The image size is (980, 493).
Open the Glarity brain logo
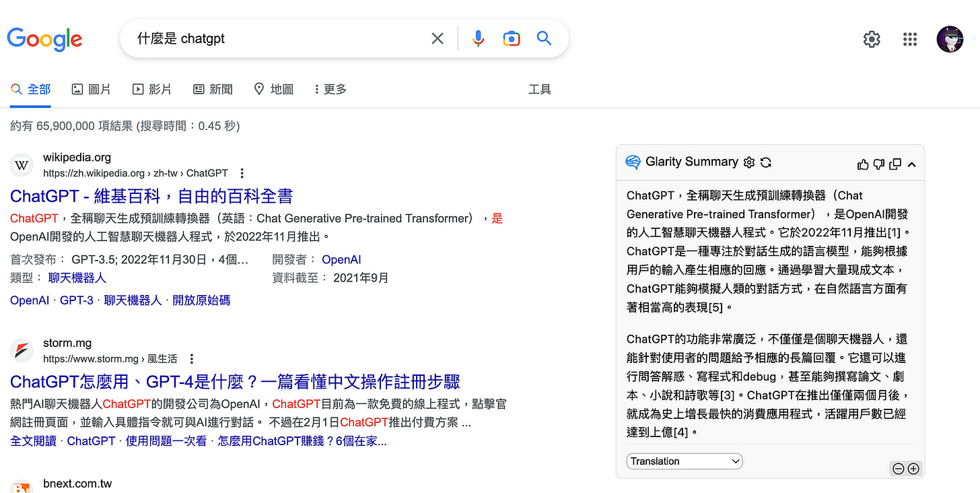pyautogui.click(x=633, y=162)
